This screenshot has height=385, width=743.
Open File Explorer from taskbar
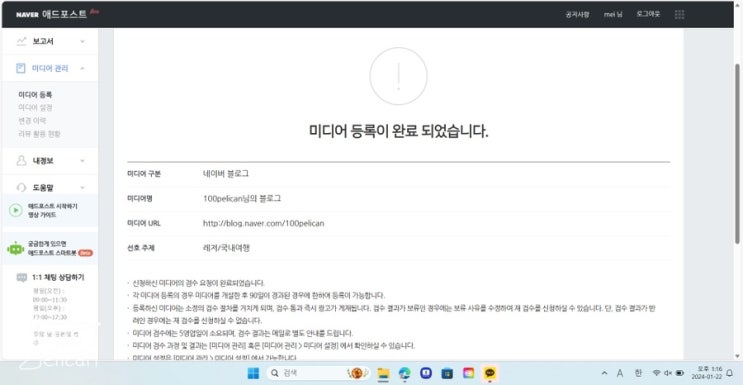click(x=383, y=373)
